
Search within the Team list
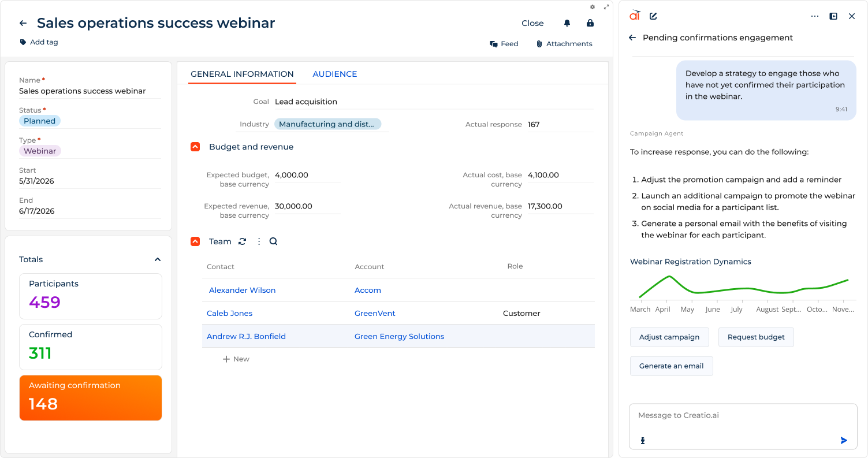[274, 241]
